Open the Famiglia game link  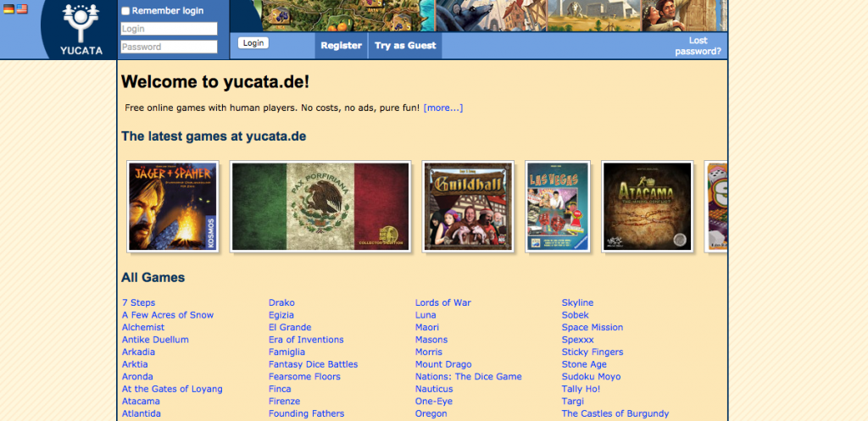pos(287,352)
